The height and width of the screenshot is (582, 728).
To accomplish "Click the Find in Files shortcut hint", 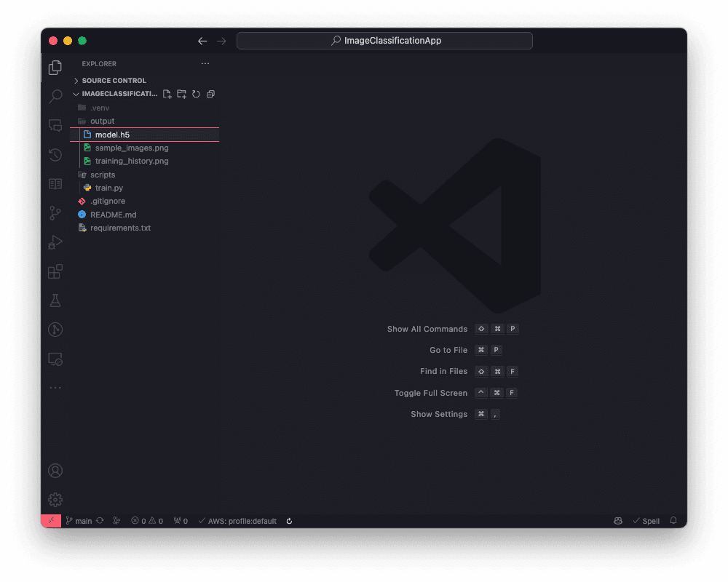I will (x=469, y=371).
